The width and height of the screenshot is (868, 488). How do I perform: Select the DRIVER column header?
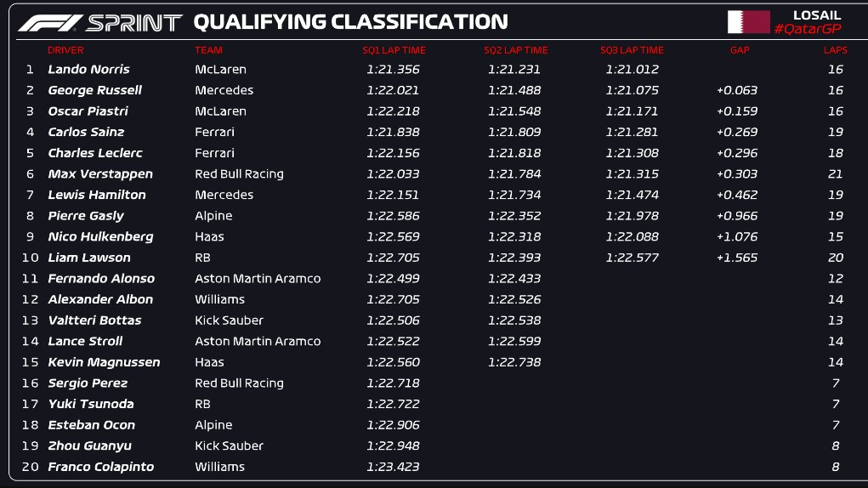[x=65, y=50]
